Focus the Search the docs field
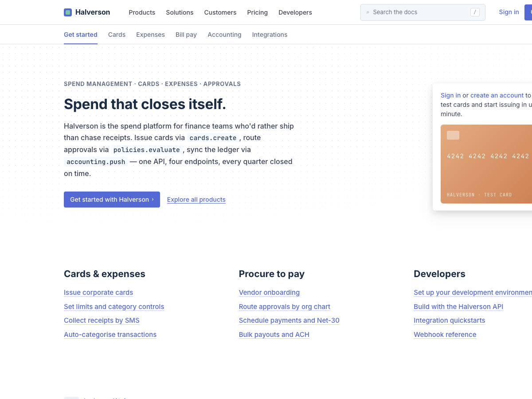532x399 pixels. (x=423, y=12)
